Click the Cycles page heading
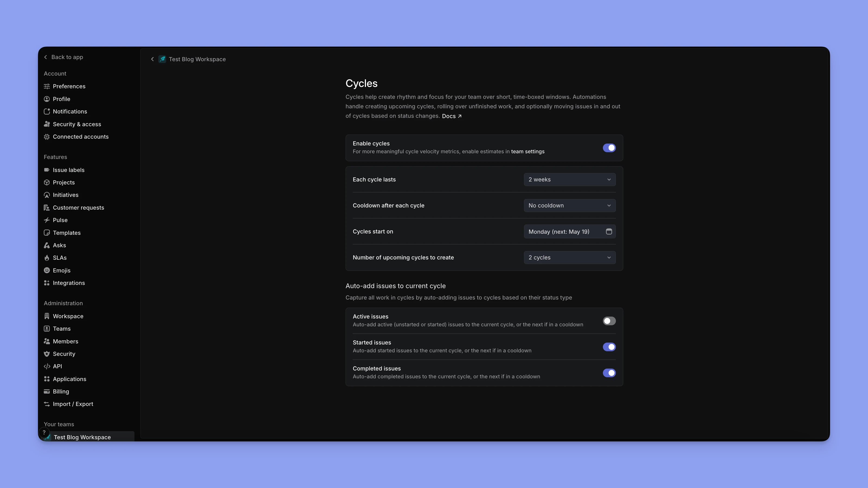 point(361,83)
